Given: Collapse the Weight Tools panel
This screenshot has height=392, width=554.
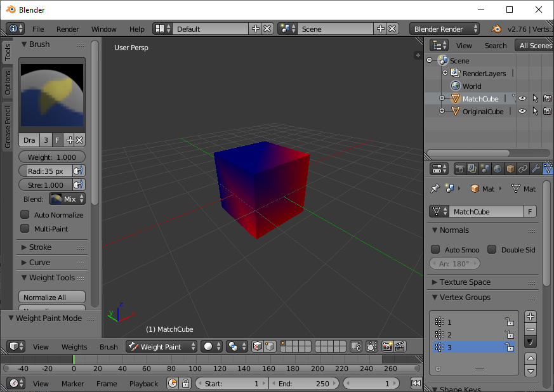Looking at the screenshot, I should (x=24, y=278).
